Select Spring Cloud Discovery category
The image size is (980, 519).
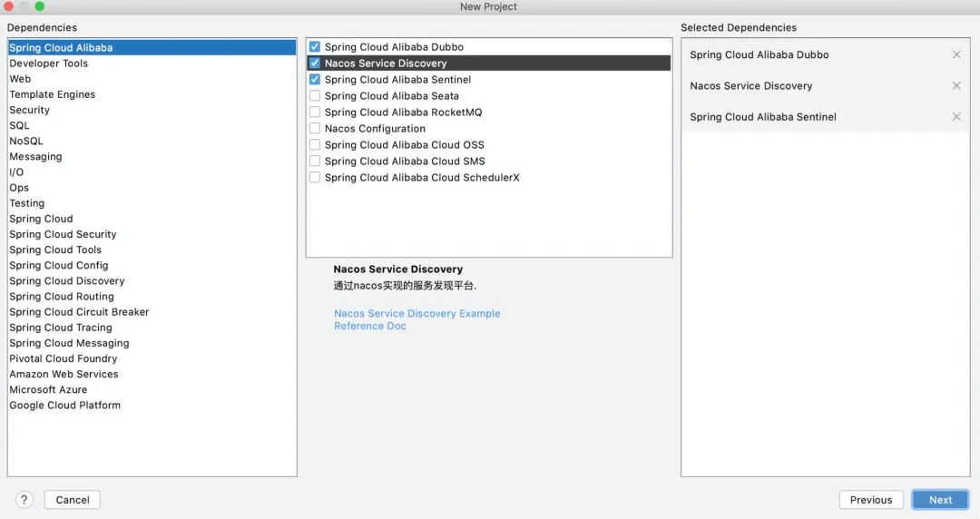[152, 280]
